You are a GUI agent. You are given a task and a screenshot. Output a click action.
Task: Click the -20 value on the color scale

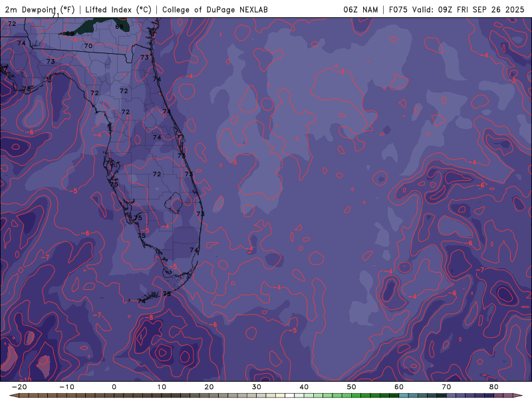[x=19, y=387]
